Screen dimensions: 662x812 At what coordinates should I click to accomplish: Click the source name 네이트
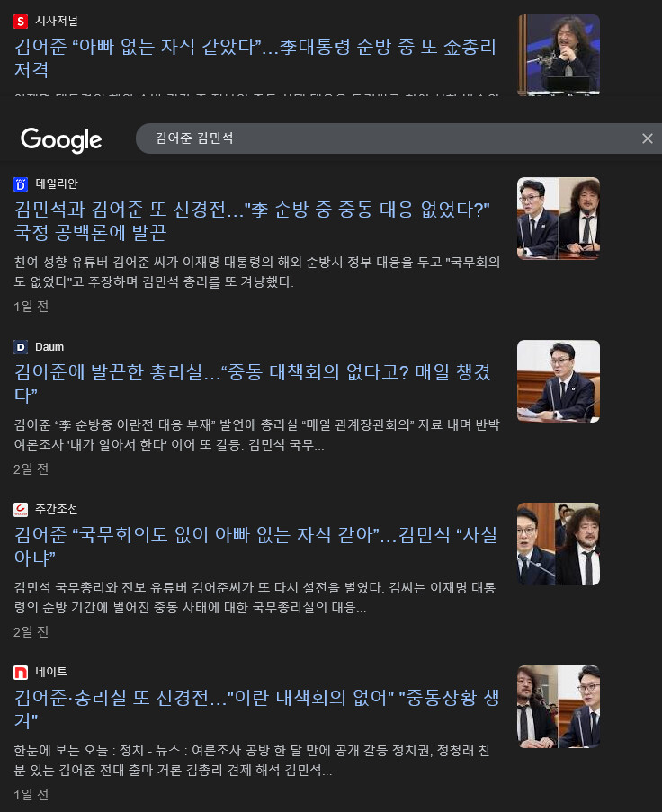click(x=51, y=673)
